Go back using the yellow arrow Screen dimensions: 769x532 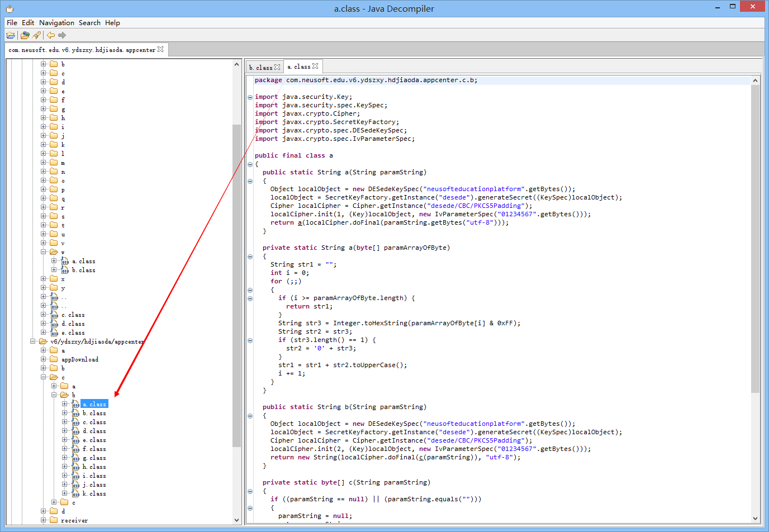[x=51, y=35]
